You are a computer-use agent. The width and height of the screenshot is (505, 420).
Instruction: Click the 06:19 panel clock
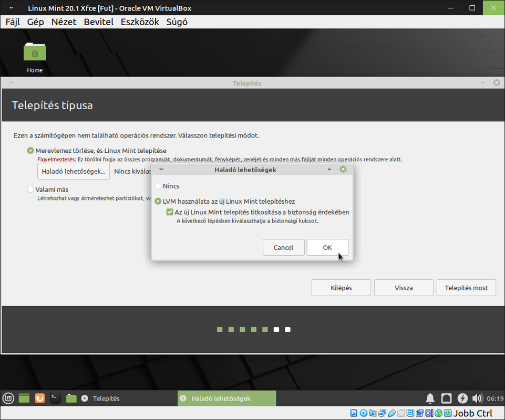pos(495,398)
